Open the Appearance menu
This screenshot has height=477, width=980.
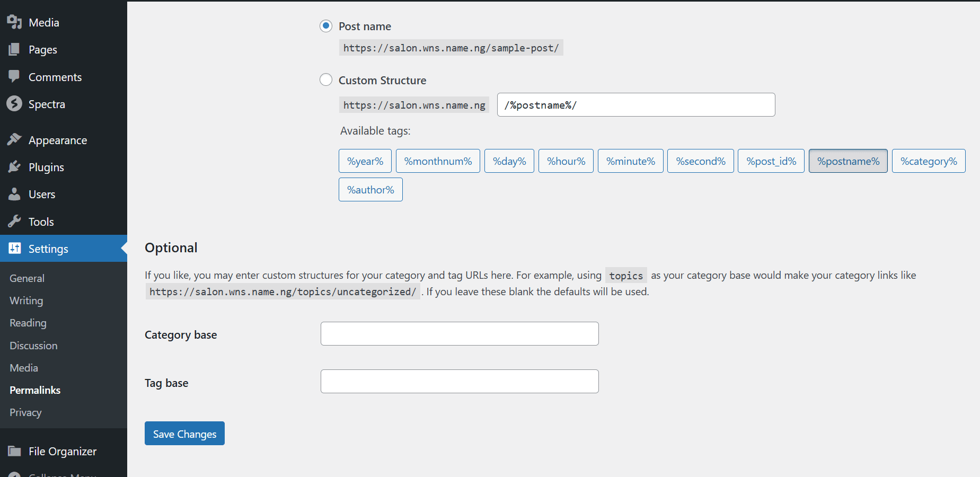click(x=58, y=140)
